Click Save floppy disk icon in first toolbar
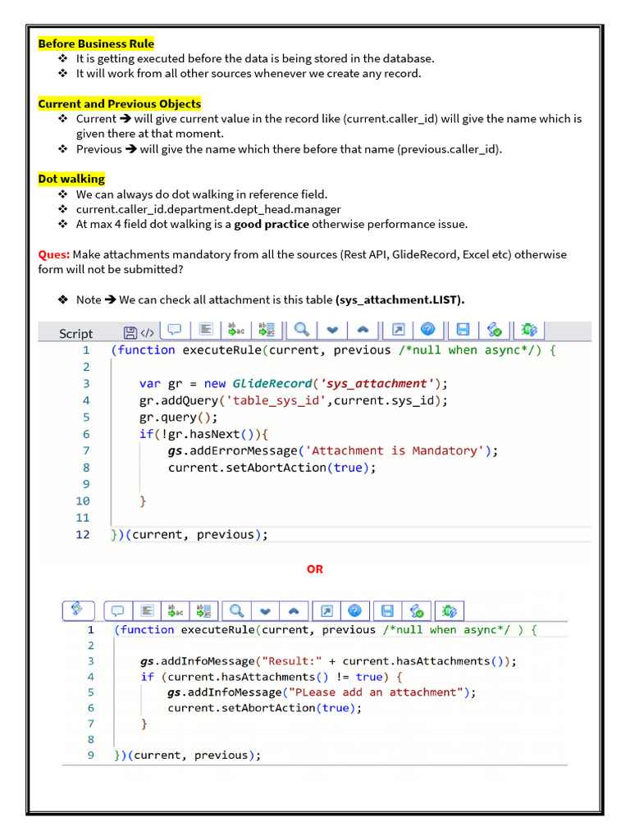 [463, 330]
